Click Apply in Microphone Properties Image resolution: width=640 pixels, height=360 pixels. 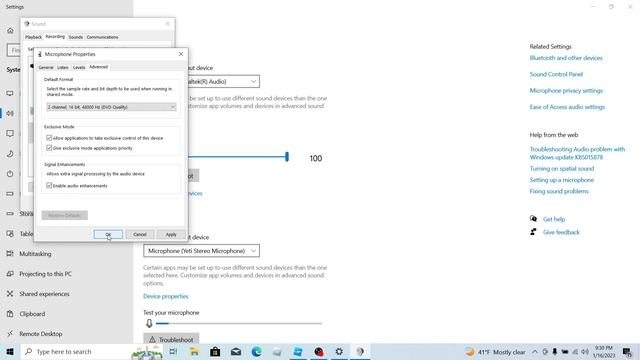(171, 234)
